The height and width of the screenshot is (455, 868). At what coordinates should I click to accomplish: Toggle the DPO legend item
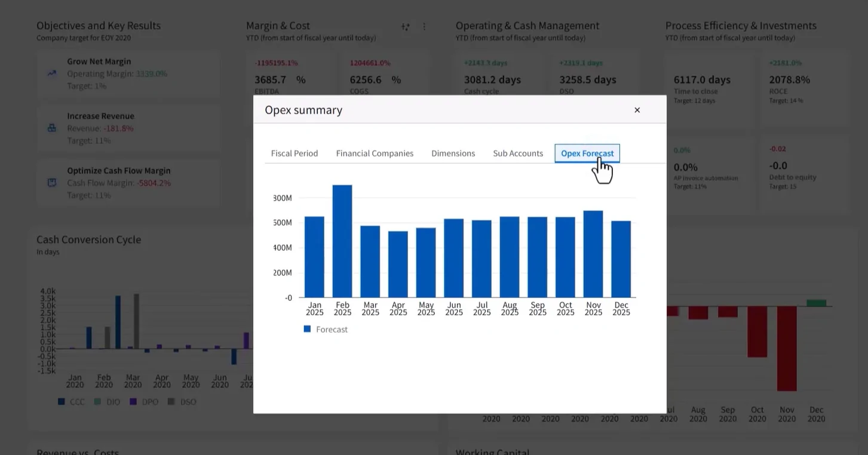click(144, 402)
